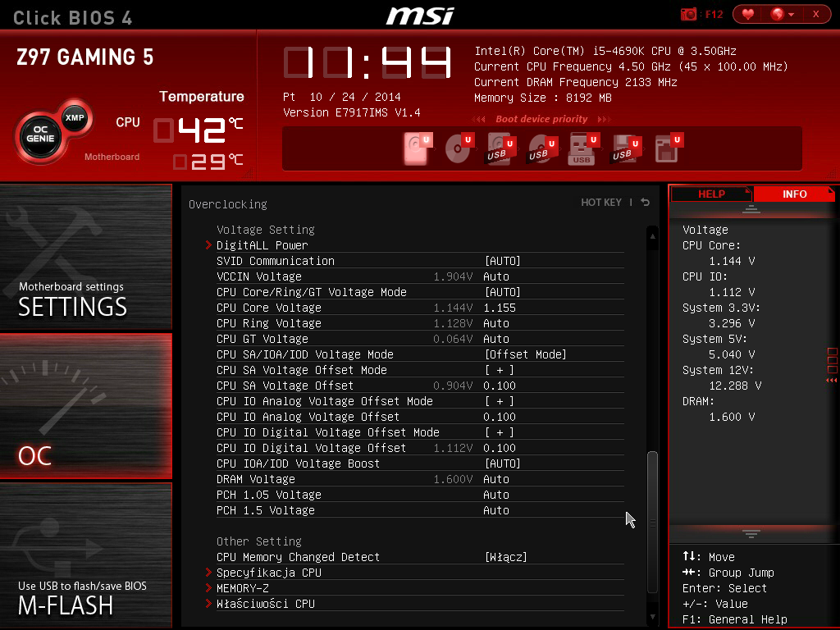Open the HOT KEY list

point(601,203)
